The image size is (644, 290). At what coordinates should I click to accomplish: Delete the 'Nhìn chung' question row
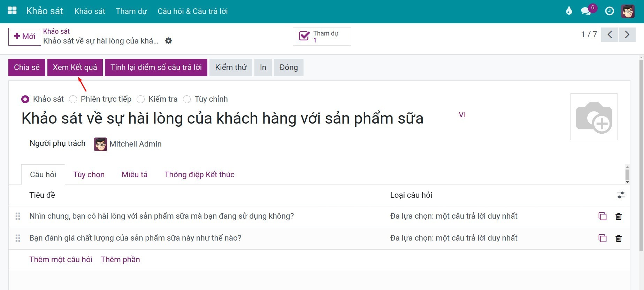pyautogui.click(x=619, y=216)
